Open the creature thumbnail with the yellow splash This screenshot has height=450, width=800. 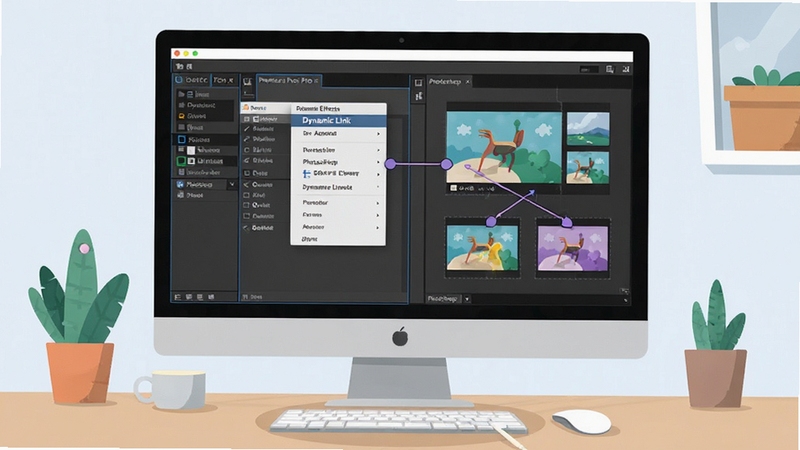click(x=482, y=248)
